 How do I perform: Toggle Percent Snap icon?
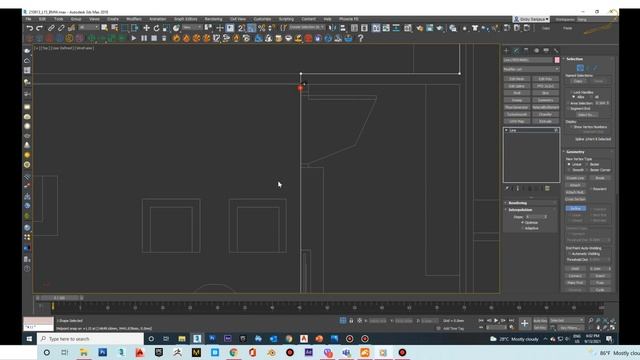(262, 28)
